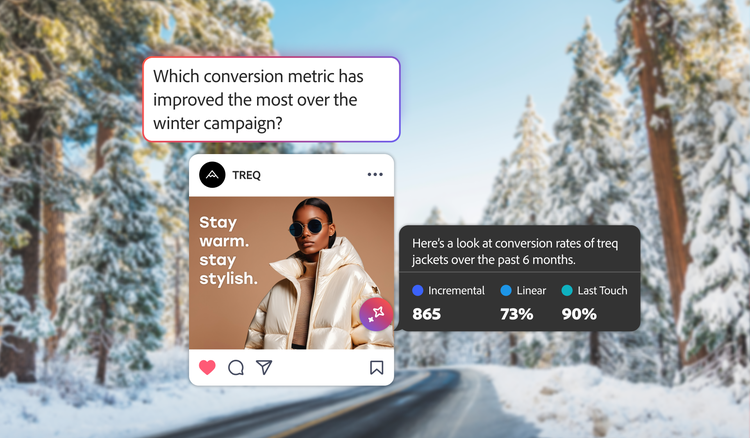Select the Incremental blue dot swatch
The image size is (750, 438).
pyautogui.click(x=418, y=290)
